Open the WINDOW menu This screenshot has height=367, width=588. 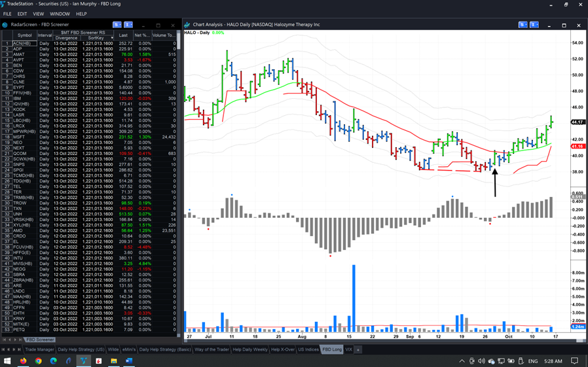(x=60, y=14)
